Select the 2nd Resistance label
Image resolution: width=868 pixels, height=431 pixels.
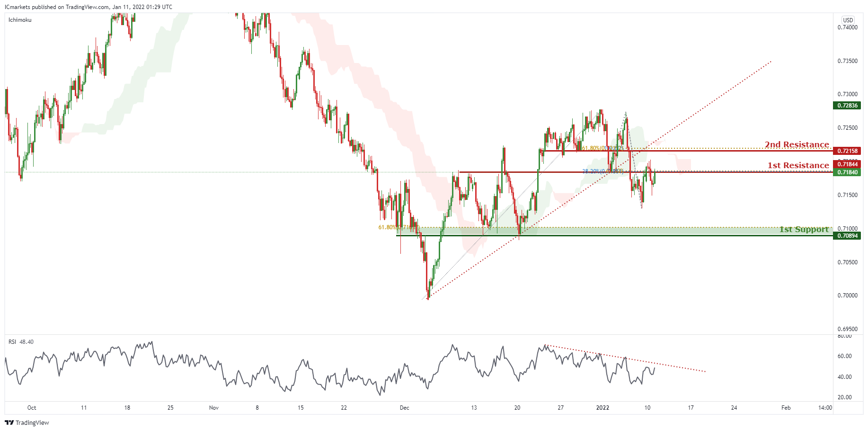pyautogui.click(x=797, y=144)
